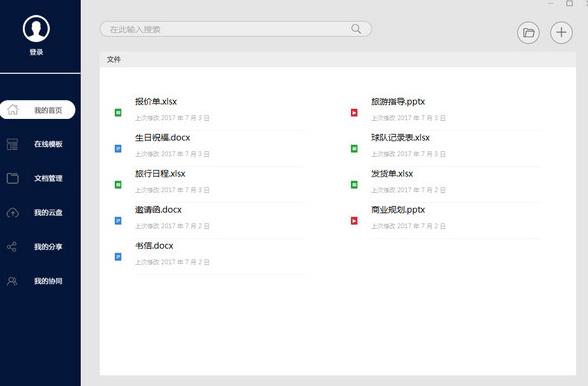Image resolution: width=588 pixels, height=386 pixels.
Task: Click the user avatar icon
Action: 36,29
